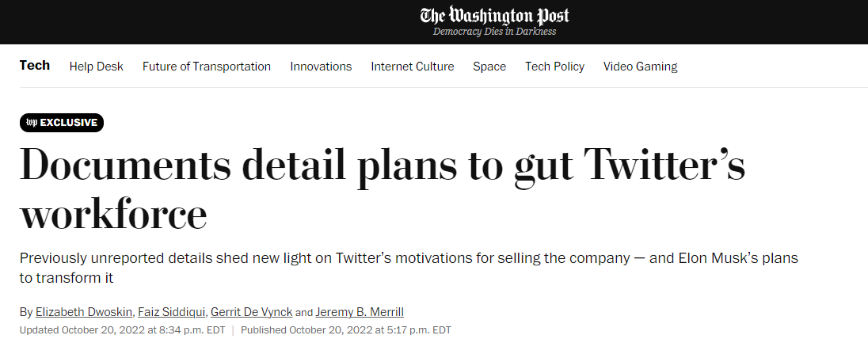Switch to the Tech Policy section
The image size is (868, 358).
point(554,67)
